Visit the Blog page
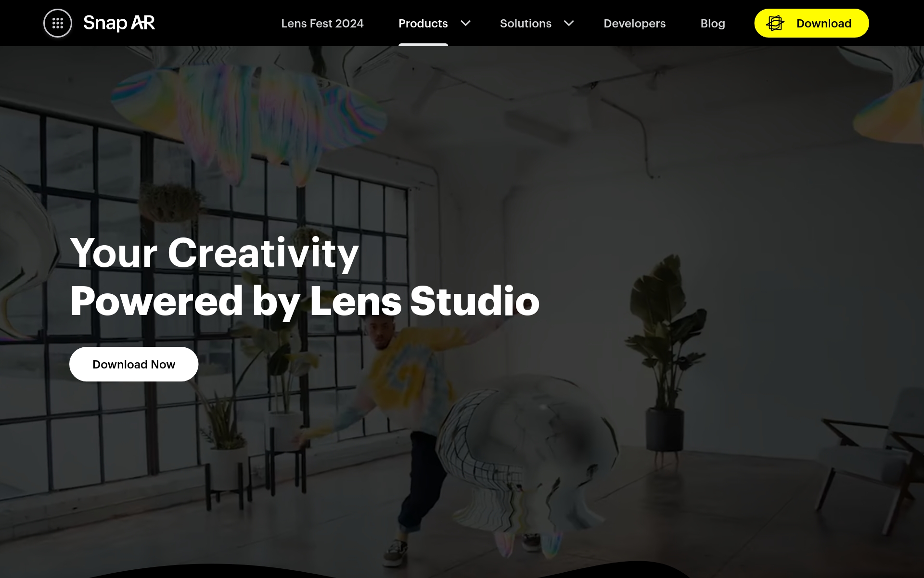 click(713, 23)
